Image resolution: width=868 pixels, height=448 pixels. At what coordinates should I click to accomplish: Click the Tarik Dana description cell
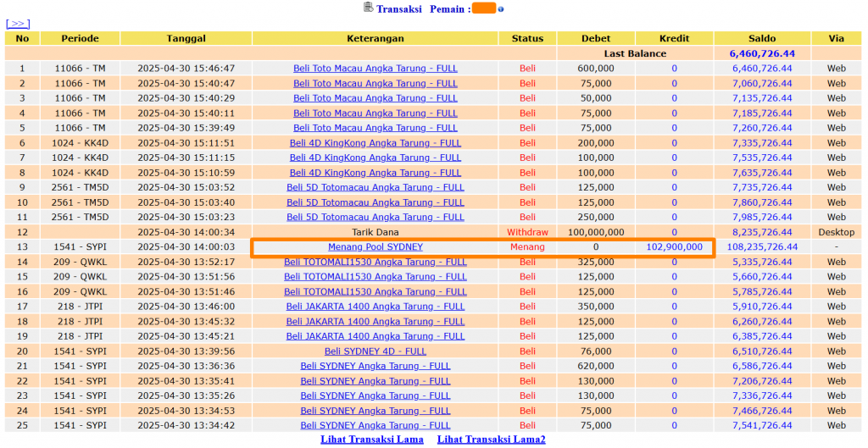(x=376, y=232)
